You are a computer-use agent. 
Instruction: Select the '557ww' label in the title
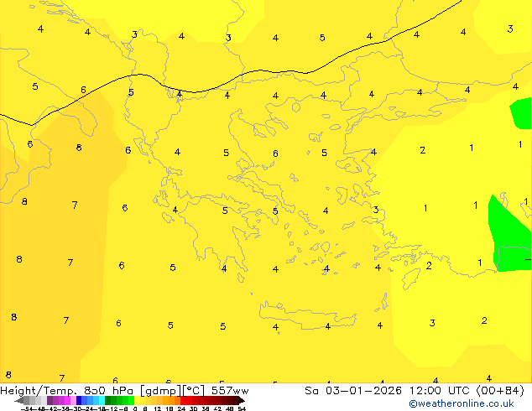coord(230,391)
